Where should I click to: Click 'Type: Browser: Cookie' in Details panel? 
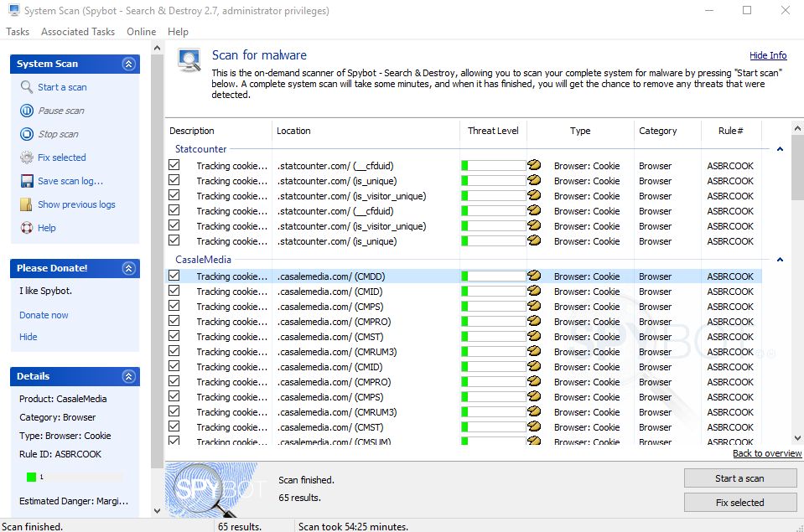[x=65, y=436]
